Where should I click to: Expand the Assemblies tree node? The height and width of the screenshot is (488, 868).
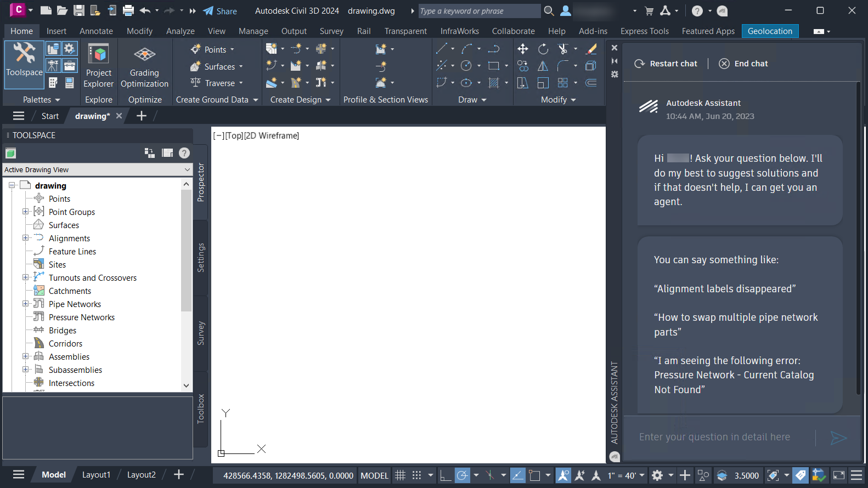(25, 356)
